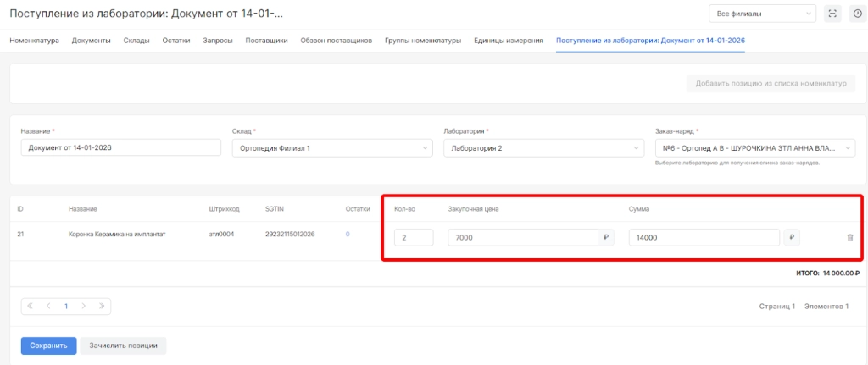868x365 pixels.
Task: Click the Сохранить button
Action: [48, 346]
